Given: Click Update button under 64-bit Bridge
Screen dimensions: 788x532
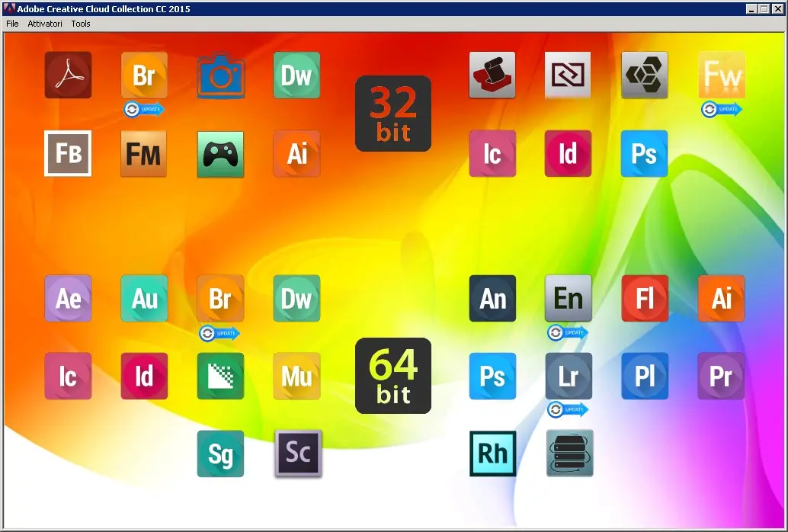Looking at the screenshot, I should pyautogui.click(x=219, y=333).
